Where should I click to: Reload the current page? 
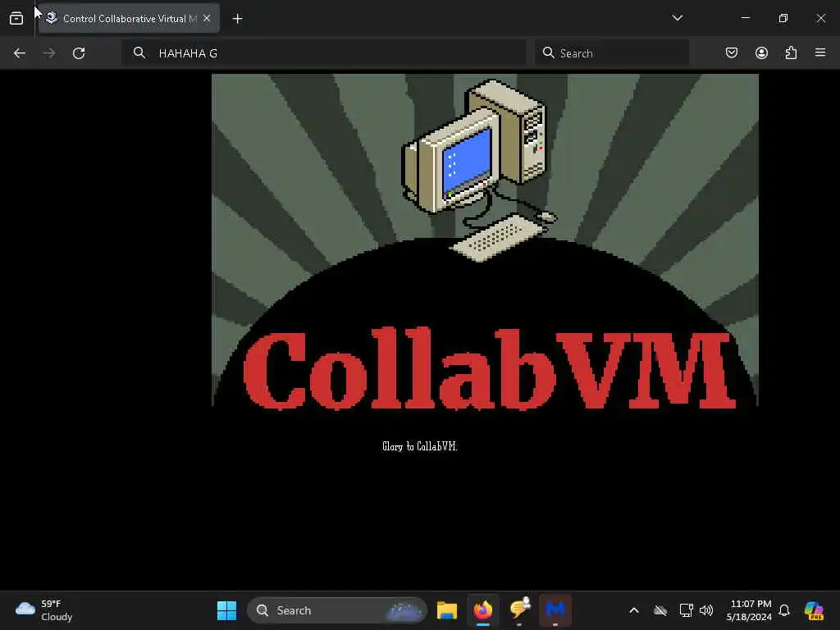[x=79, y=53]
